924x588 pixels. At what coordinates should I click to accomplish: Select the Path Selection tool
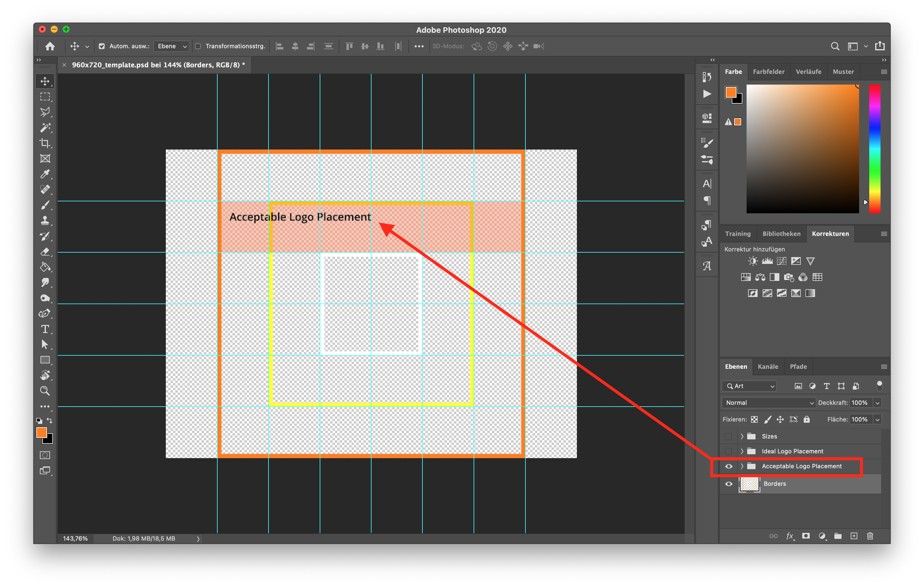click(x=45, y=345)
